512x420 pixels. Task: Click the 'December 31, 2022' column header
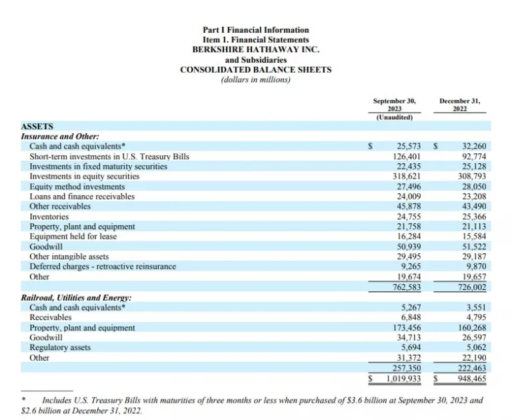pyautogui.click(x=460, y=105)
